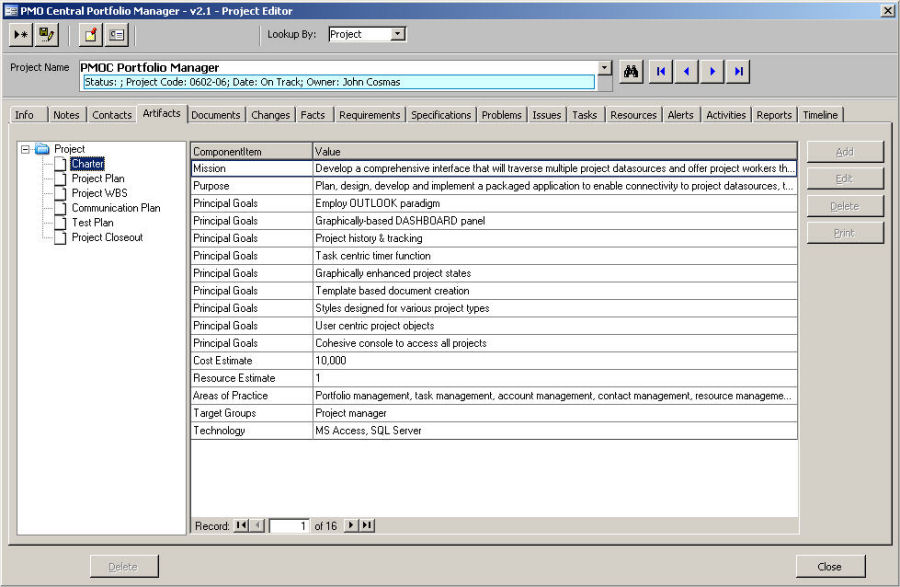Open the Facts tab
Image resolution: width=900 pixels, height=587 pixels.
pyautogui.click(x=313, y=115)
